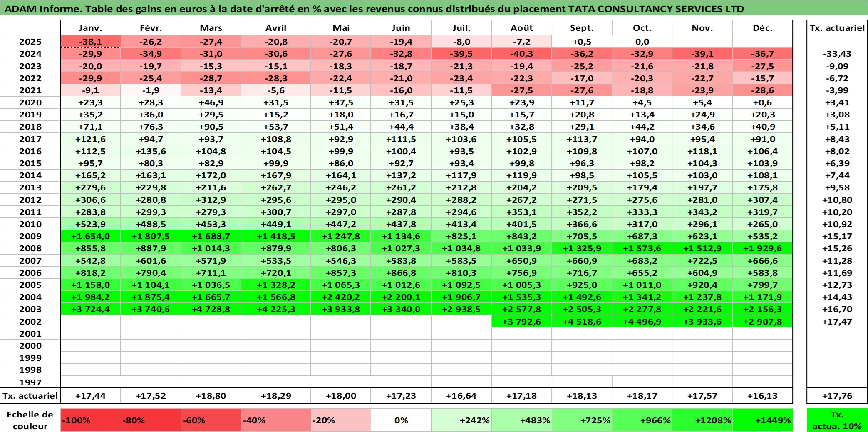Select actuarial rate +15,26 for 2008
Viewport: 868px width, 432px height.
[837, 248]
